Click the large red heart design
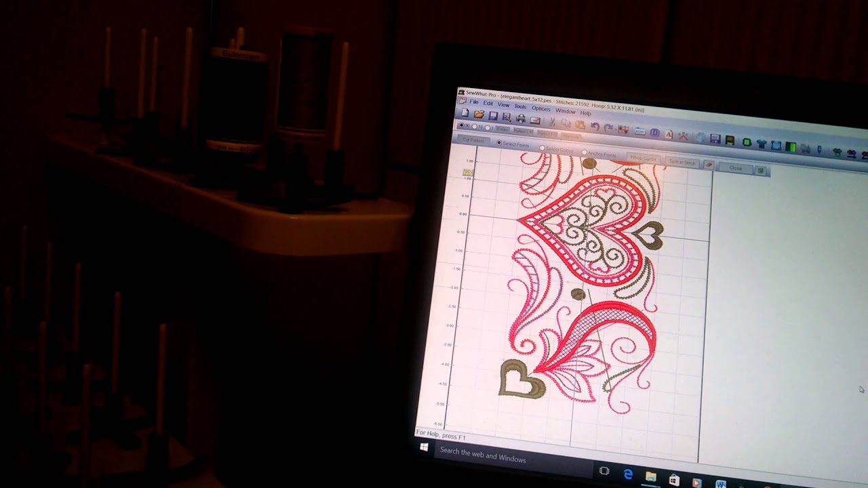The height and width of the screenshot is (488, 868). [585, 229]
